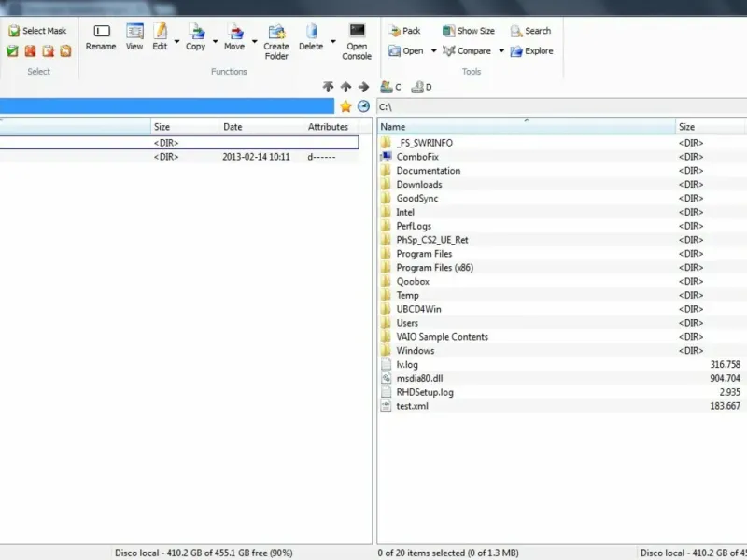Select the Temp folder
747x560 pixels.
click(408, 295)
